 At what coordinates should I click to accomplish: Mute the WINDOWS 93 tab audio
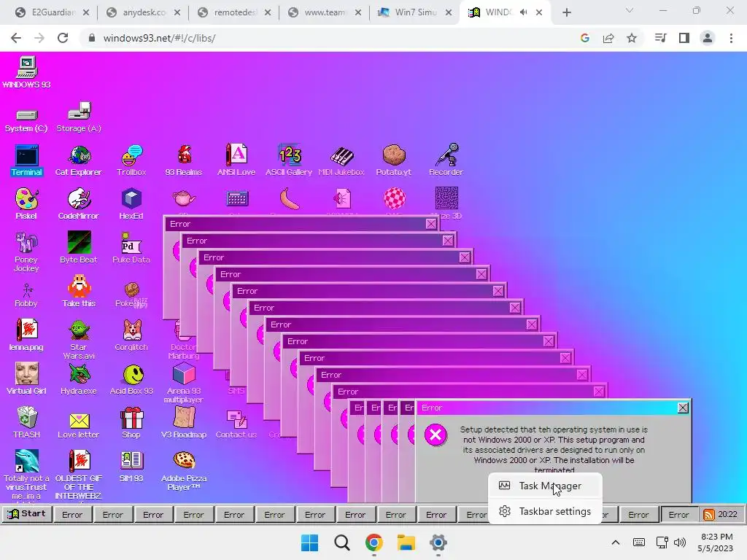(x=524, y=12)
